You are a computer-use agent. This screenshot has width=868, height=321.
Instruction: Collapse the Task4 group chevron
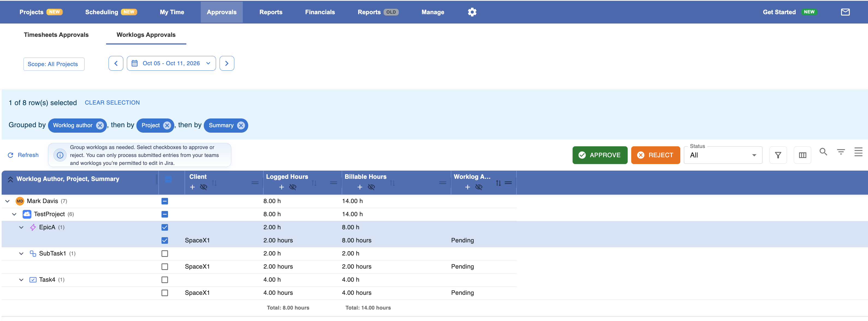21,280
